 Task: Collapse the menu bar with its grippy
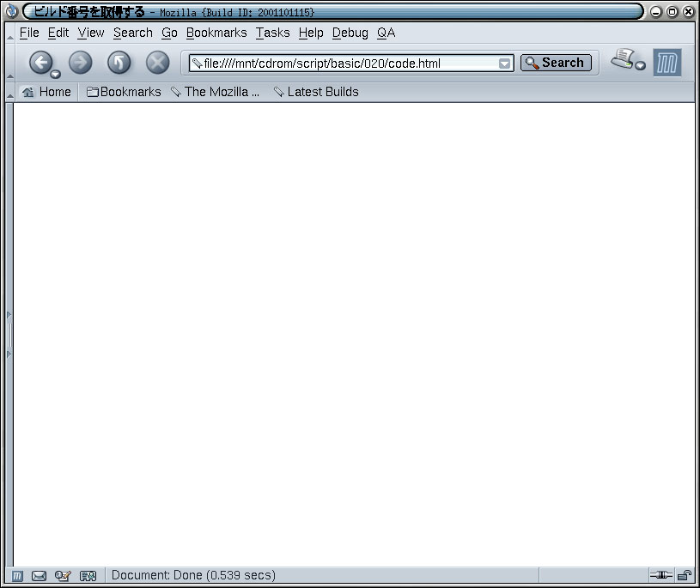(x=9, y=33)
